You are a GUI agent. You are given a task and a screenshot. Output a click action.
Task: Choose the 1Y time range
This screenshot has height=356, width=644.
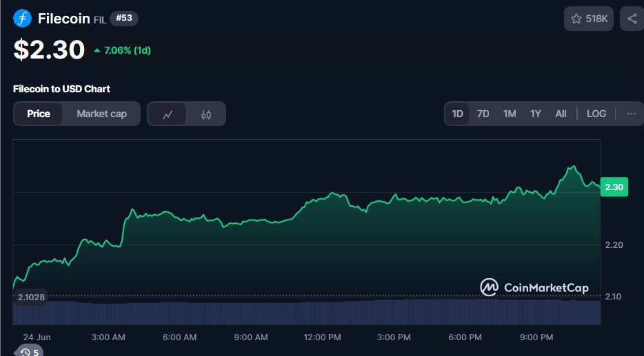535,114
